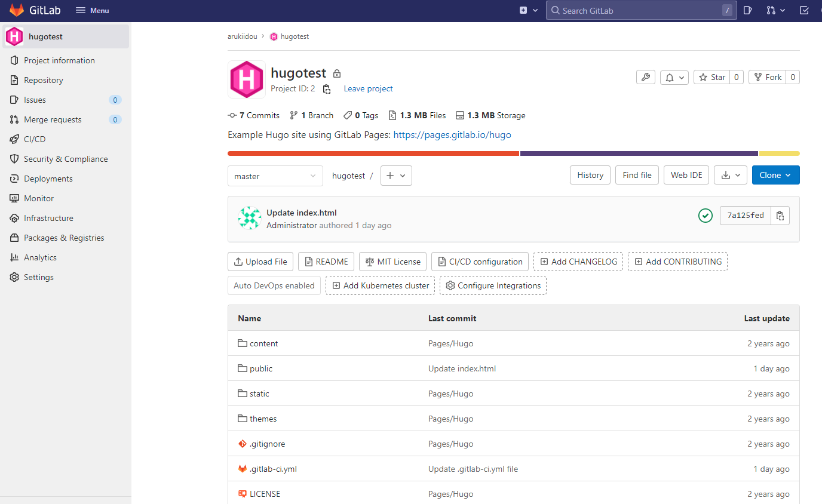The image size is (822, 504).
Task: Click Auto DevOps enabled button
Action: pos(274,285)
